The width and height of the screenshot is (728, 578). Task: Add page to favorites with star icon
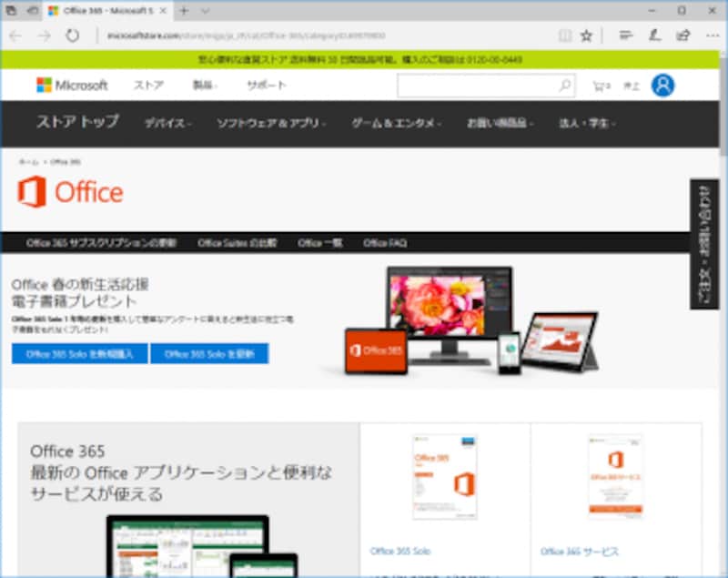(586, 35)
